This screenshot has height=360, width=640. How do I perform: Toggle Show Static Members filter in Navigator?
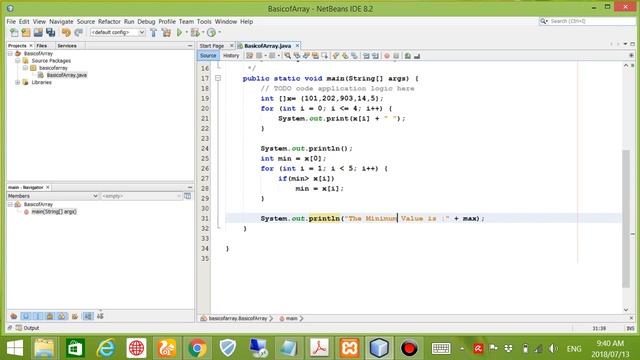click(x=38, y=316)
